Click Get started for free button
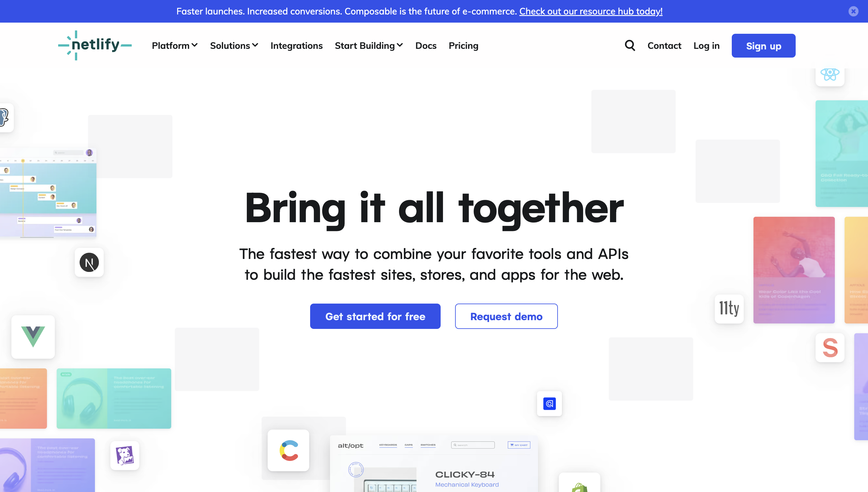The height and width of the screenshot is (492, 868). [x=375, y=316]
